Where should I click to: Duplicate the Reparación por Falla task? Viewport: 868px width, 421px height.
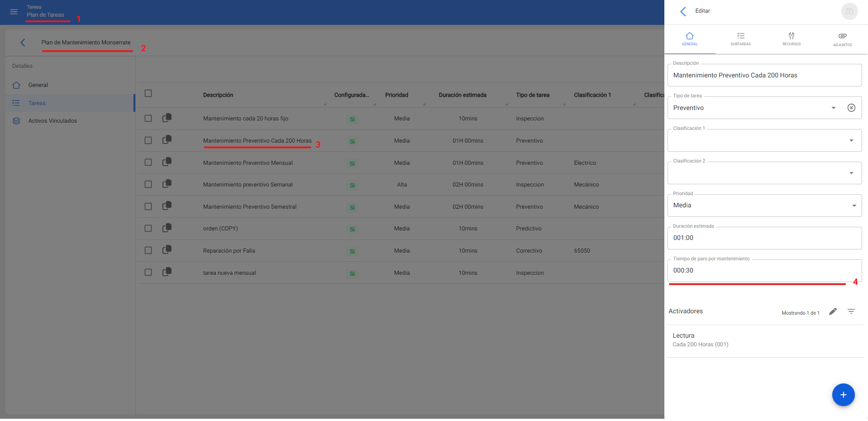click(167, 249)
